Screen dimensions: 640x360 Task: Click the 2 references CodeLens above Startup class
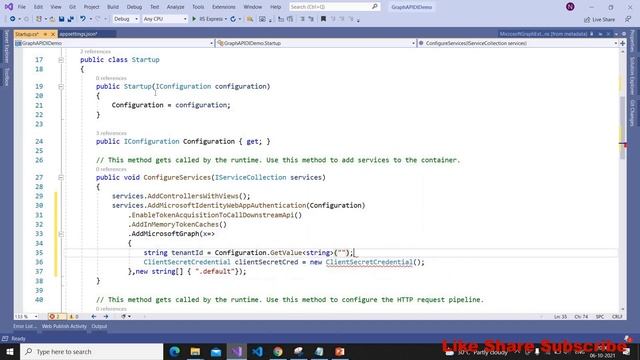(95, 51)
